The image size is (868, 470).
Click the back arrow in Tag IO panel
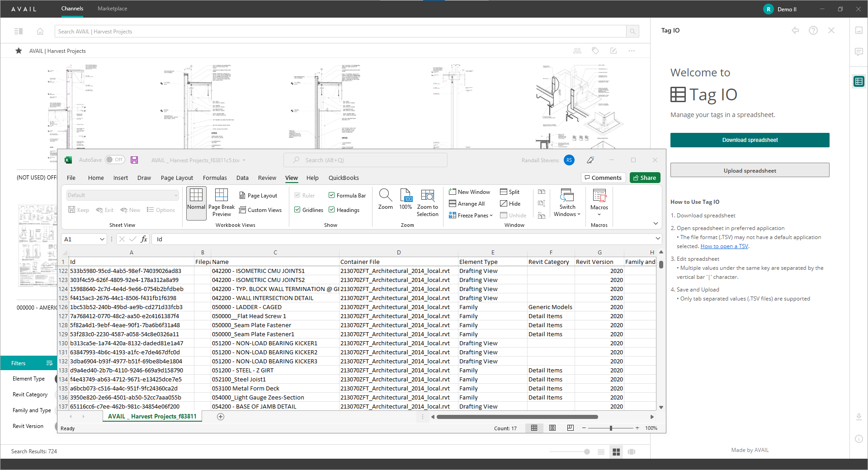point(795,30)
